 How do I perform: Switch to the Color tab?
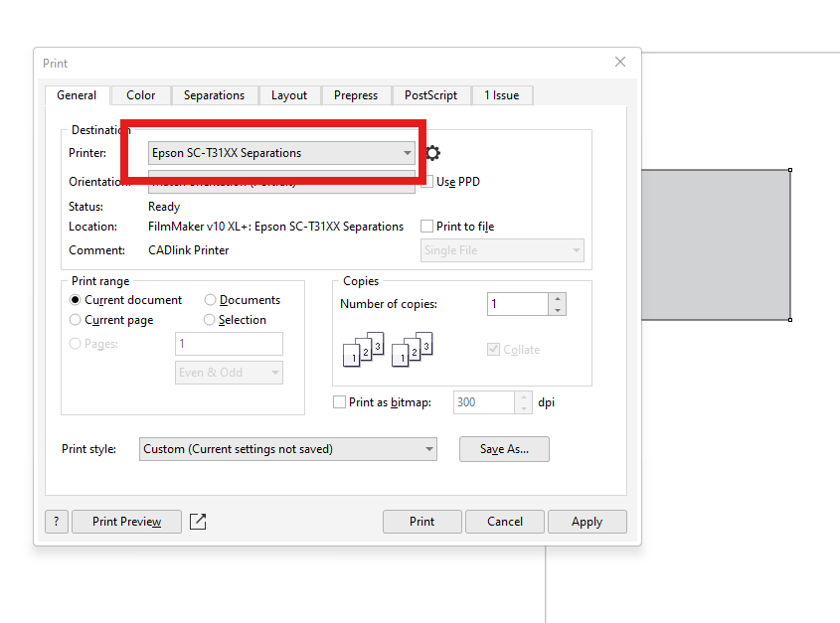tap(141, 95)
